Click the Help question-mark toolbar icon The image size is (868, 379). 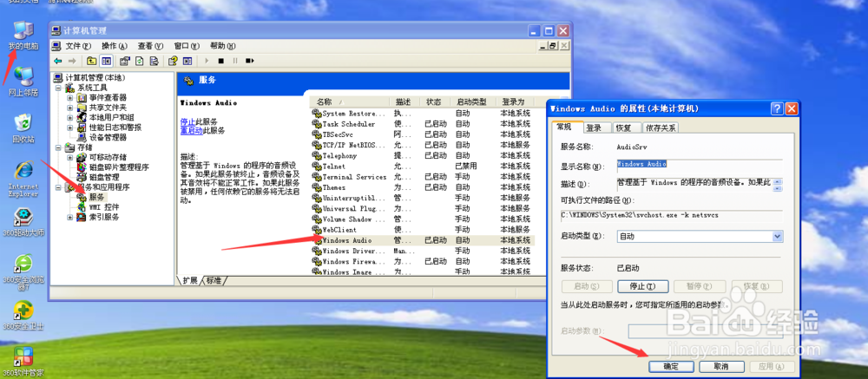coord(174,61)
